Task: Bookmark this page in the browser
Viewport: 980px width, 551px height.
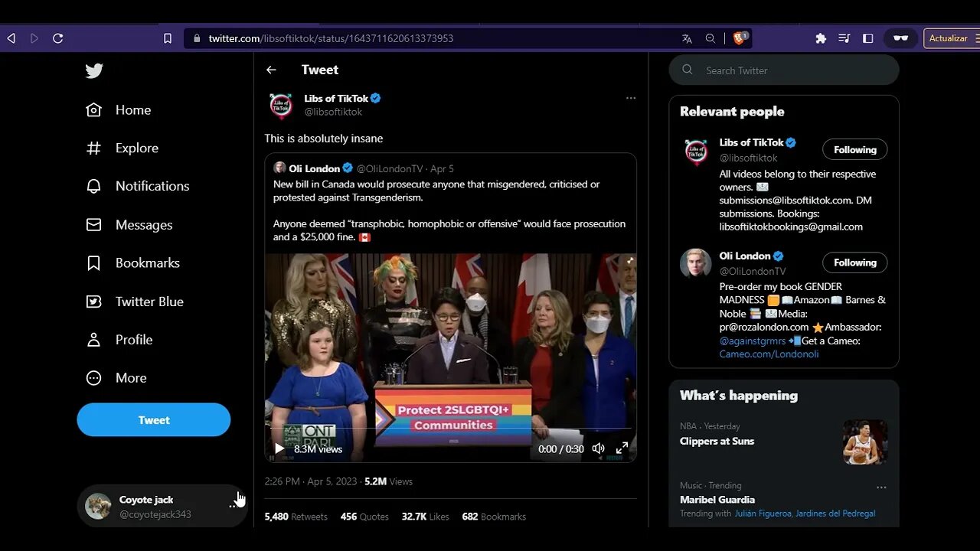Action: point(168,38)
